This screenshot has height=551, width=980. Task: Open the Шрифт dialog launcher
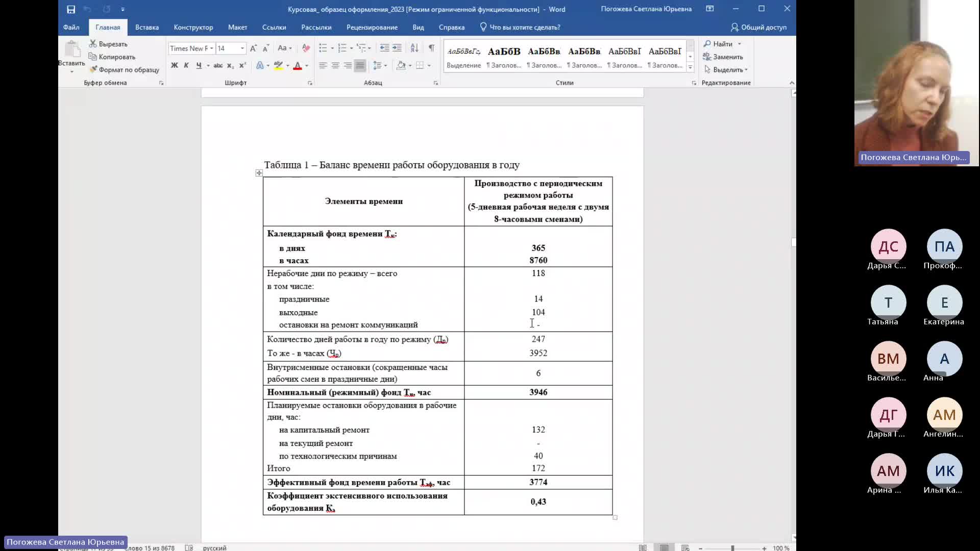[x=310, y=83]
